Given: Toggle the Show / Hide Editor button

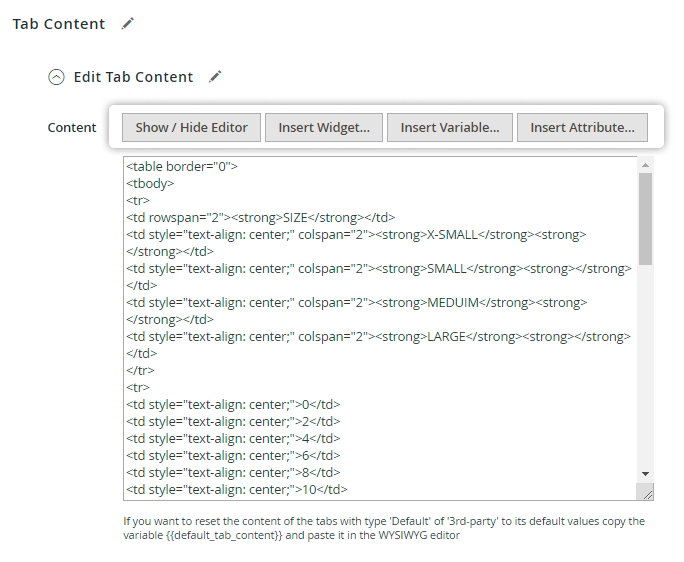Looking at the screenshot, I should tap(191, 128).
